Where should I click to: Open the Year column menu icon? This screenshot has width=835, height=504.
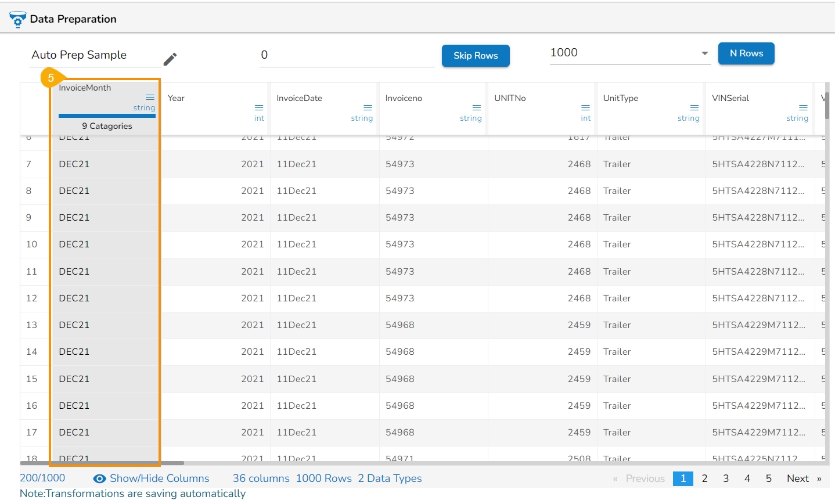pyautogui.click(x=259, y=107)
